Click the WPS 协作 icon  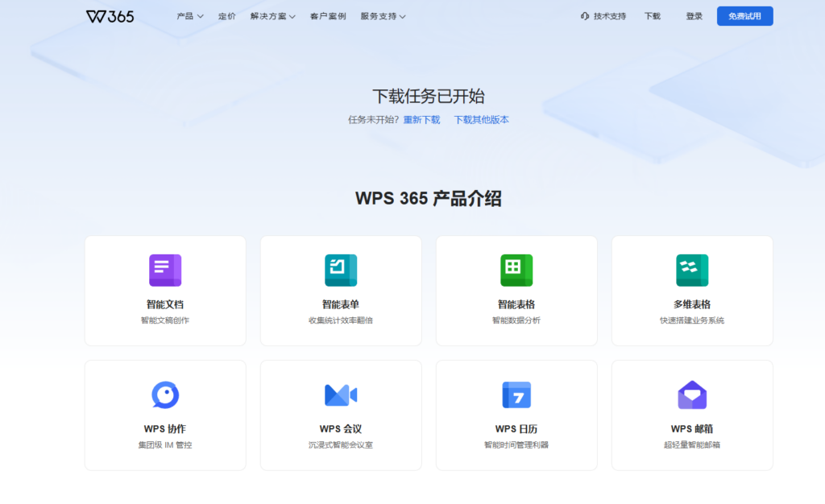click(x=164, y=395)
